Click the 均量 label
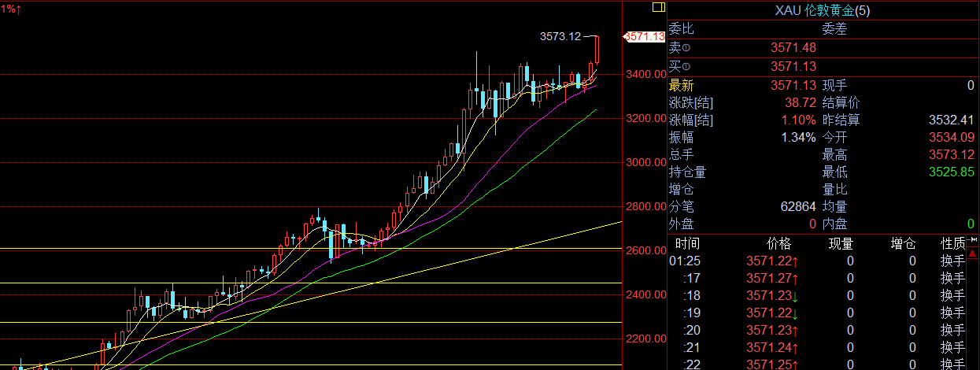 (x=835, y=206)
